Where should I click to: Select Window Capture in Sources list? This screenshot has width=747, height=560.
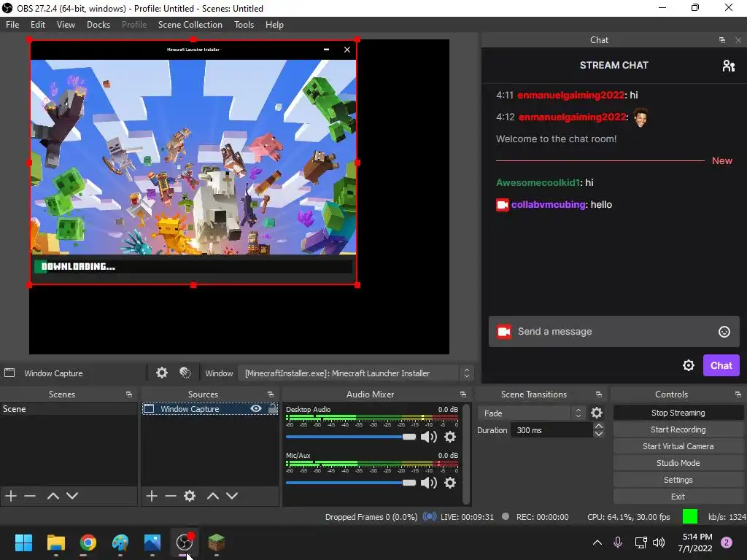pyautogui.click(x=209, y=408)
